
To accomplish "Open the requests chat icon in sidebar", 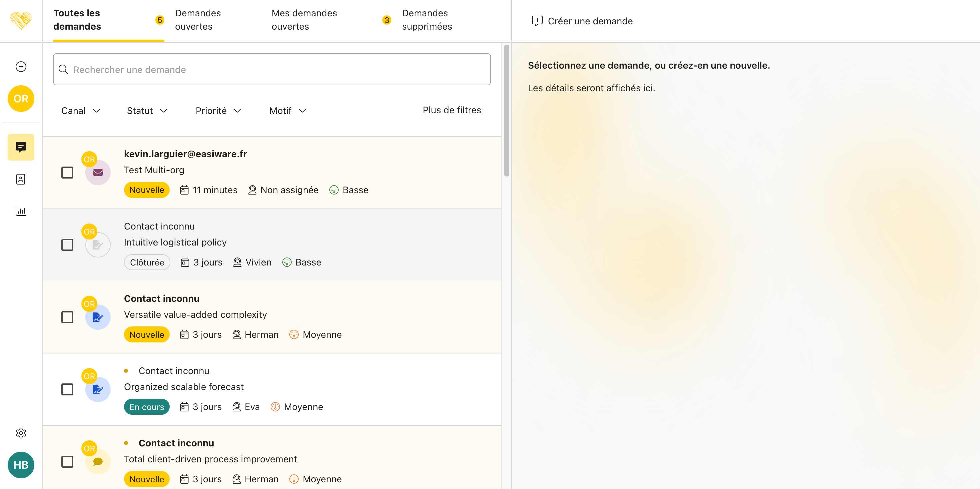I will tap(21, 147).
